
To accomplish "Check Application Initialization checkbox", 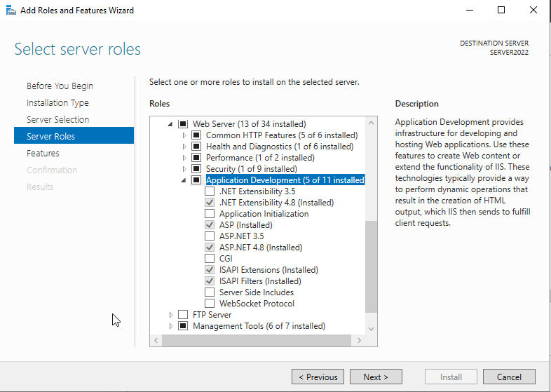I will (210, 214).
